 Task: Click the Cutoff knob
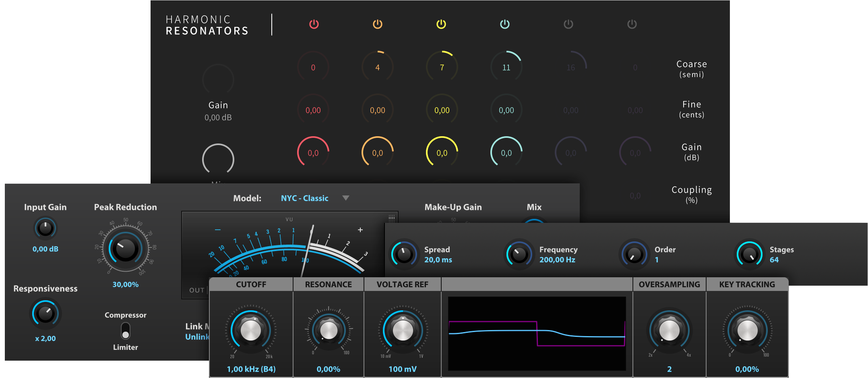coord(251,330)
